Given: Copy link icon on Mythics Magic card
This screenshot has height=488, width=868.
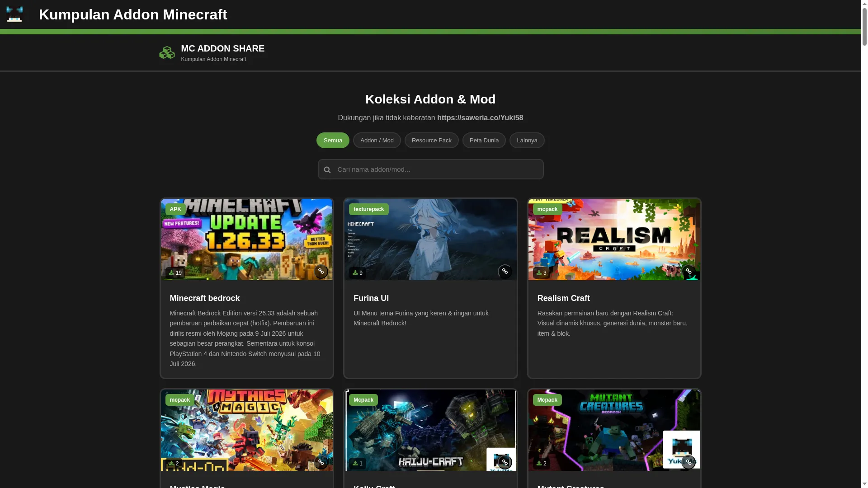Looking at the screenshot, I should point(321,462).
